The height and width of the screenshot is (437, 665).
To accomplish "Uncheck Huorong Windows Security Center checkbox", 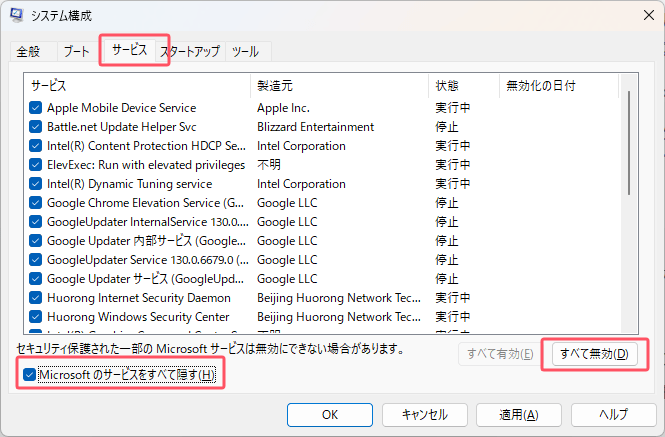I will click(x=36, y=317).
